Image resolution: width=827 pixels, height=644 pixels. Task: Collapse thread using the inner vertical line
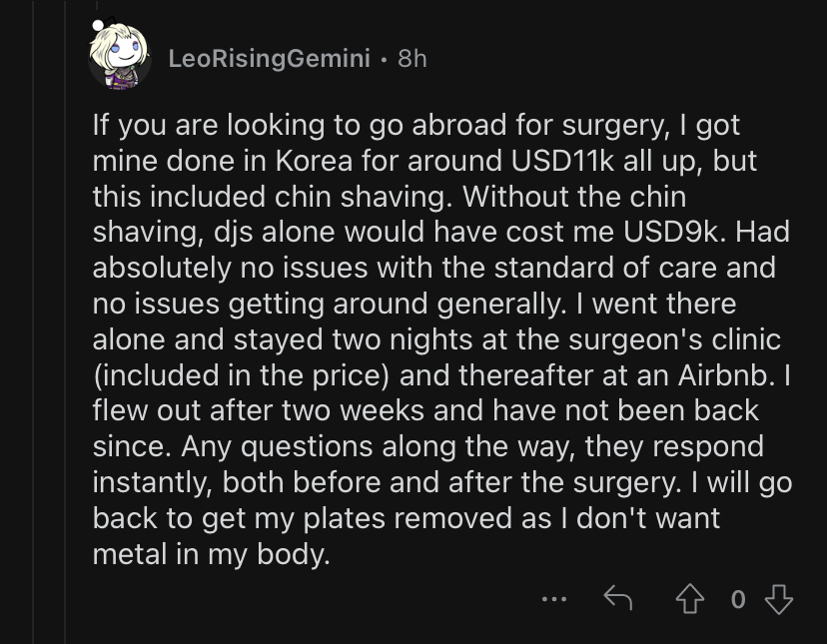[x=65, y=322]
